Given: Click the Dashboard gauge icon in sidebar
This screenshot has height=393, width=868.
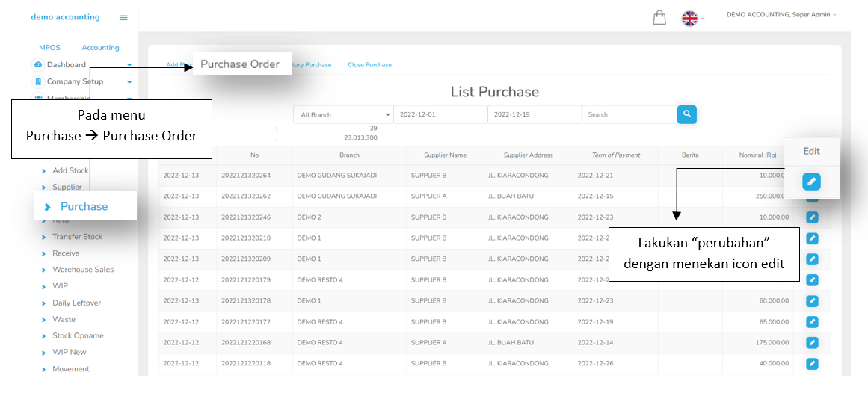Looking at the screenshot, I should click(x=38, y=65).
